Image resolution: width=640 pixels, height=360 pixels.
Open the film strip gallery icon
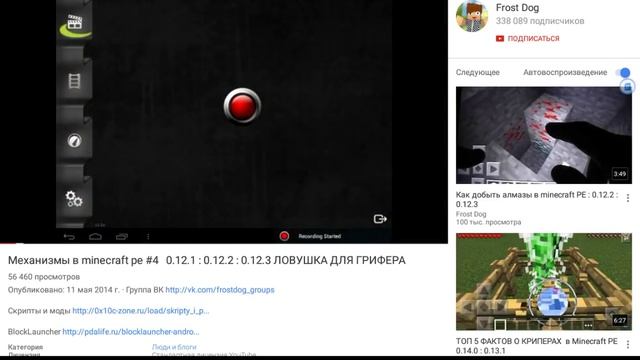[x=74, y=81]
